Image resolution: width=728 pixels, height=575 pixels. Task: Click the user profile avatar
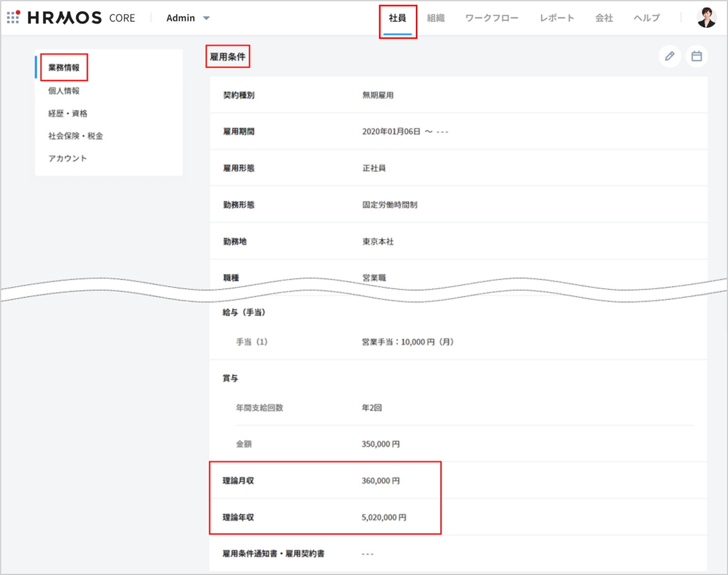(706, 18)
